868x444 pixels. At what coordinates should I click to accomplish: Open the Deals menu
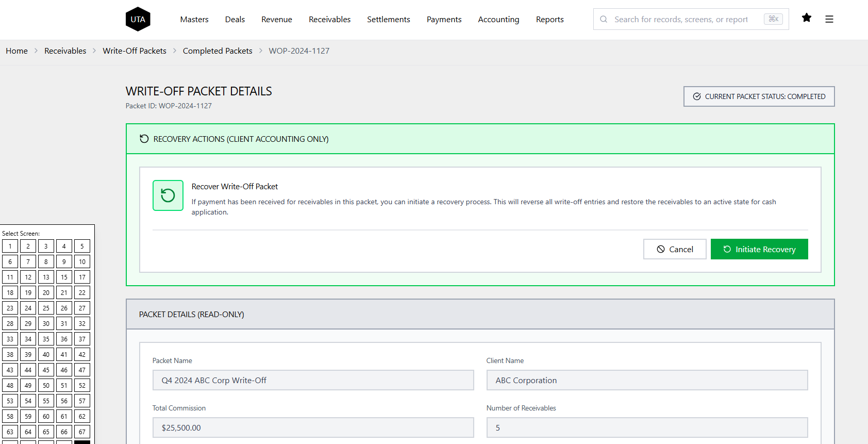(235, 19)
